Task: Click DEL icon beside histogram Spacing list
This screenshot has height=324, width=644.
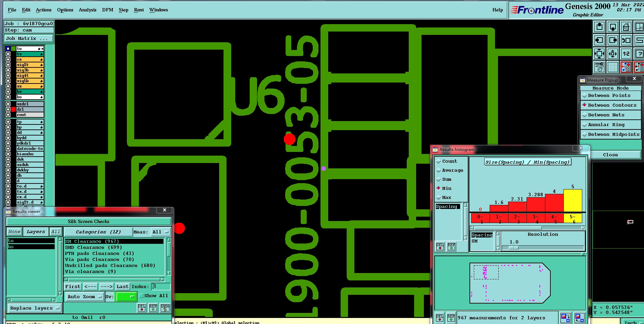Action: pos(440,247)
